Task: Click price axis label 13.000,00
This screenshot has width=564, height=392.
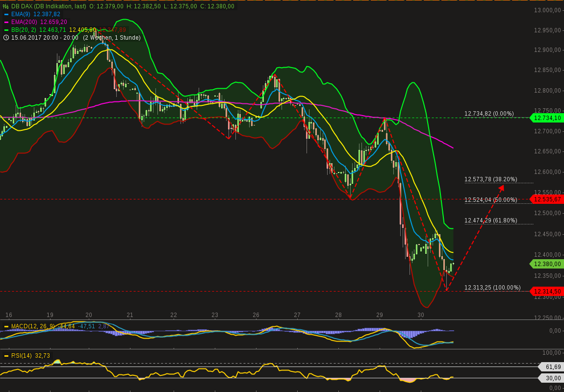Action: tap(548, 10)
